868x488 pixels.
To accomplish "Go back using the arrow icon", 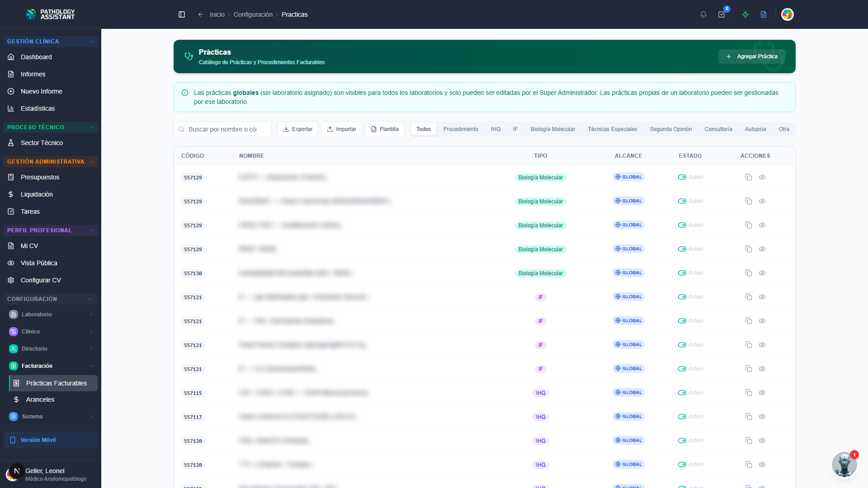I will click(x=200, y=14).
